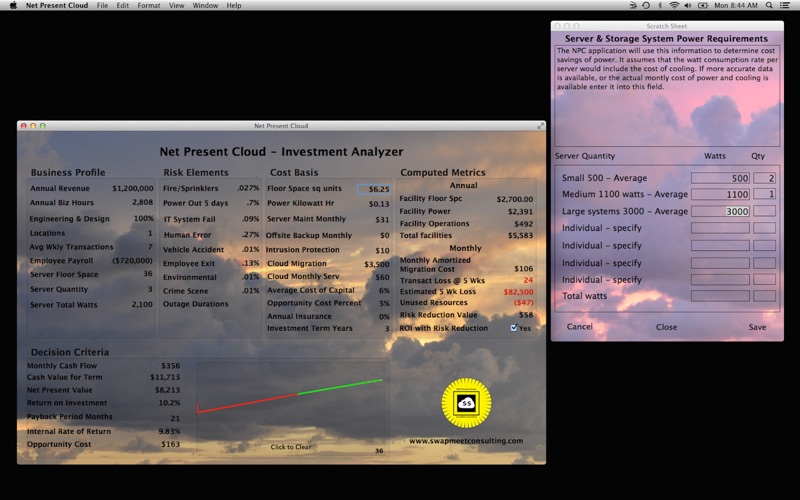
Task: Click the Close button in Scratch Sheet
Action: (666, 327)
